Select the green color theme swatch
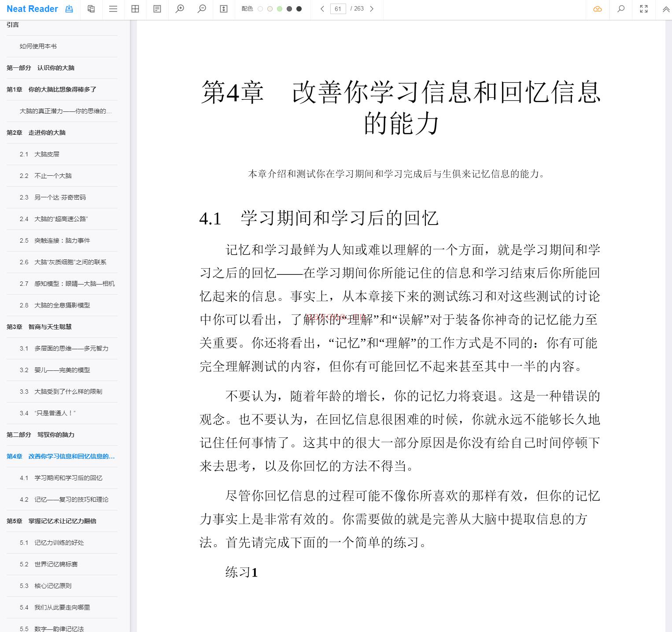 [x=280, y=9]
